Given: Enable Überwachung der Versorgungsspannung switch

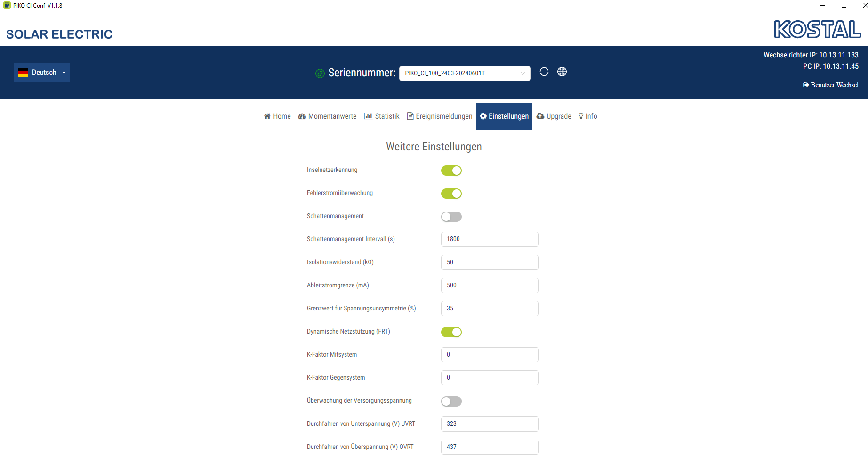Looking at the screenshot, I should pos(451,401).
